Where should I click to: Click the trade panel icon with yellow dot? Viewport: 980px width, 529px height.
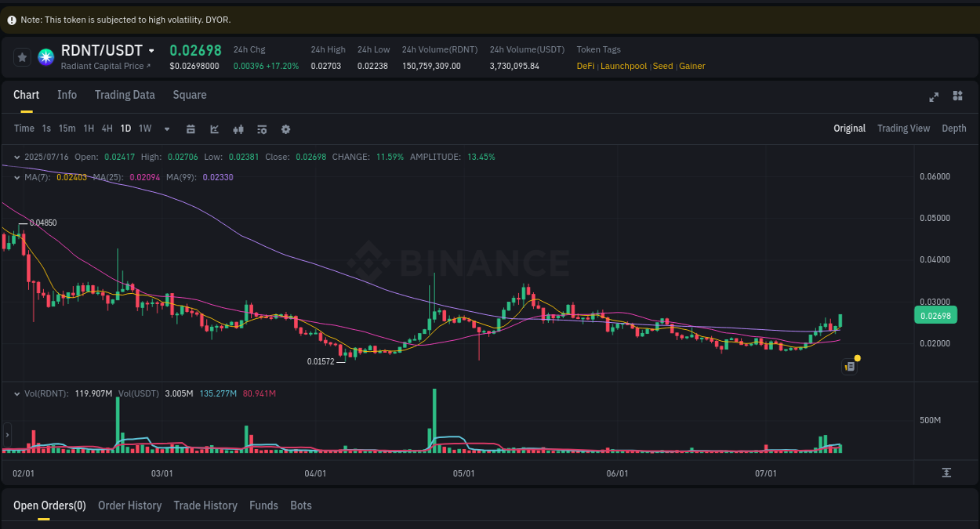(x=849, y=366)
